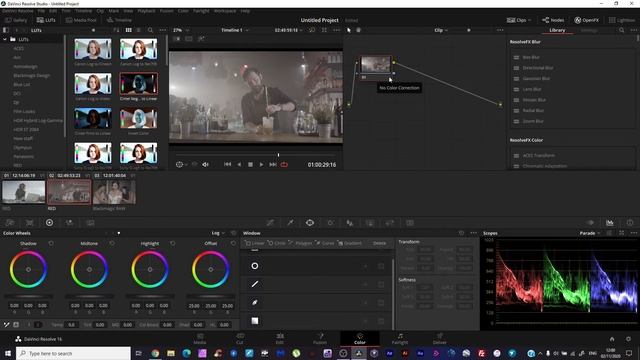Image resolution: width=640 pixels, height=360 pixels.
Task: Open the Timeline 1 dropdown
Action: 235,30
